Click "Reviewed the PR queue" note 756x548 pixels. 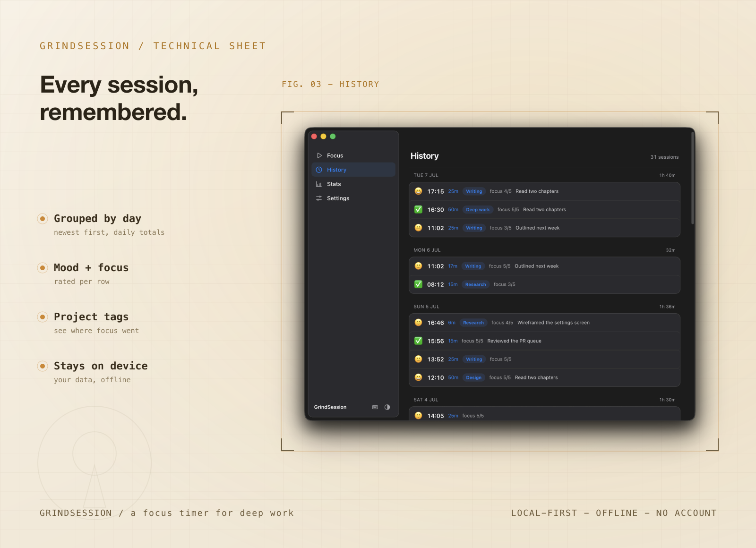[514, 341]
